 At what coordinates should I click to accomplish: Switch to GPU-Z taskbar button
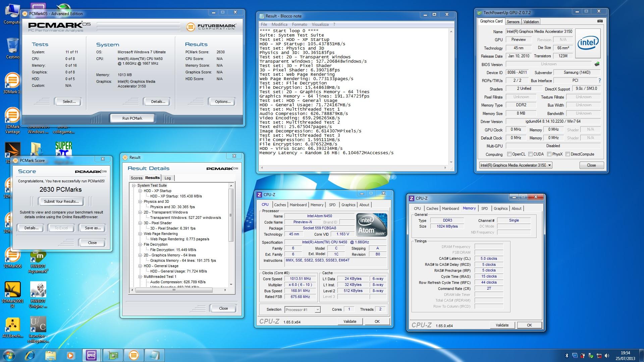pyautogui.click(x=113, y=355)
